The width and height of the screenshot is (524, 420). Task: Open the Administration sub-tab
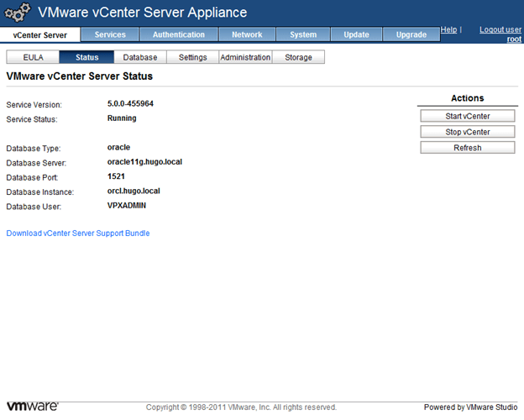coord(245,57)
